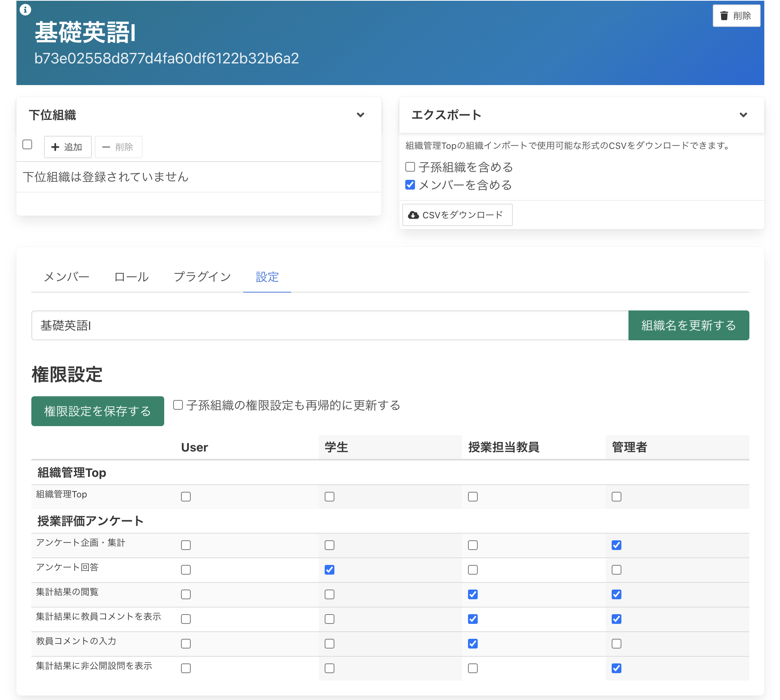This screenshot has height=700, width=780.
Task: Click the 下位組織は登録されていません message
Action: (x=106, y=177)
